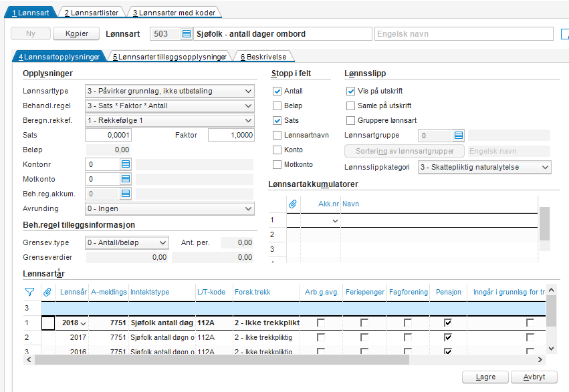
Task: Click the Lagre button
Action: [x=485, y=377]
